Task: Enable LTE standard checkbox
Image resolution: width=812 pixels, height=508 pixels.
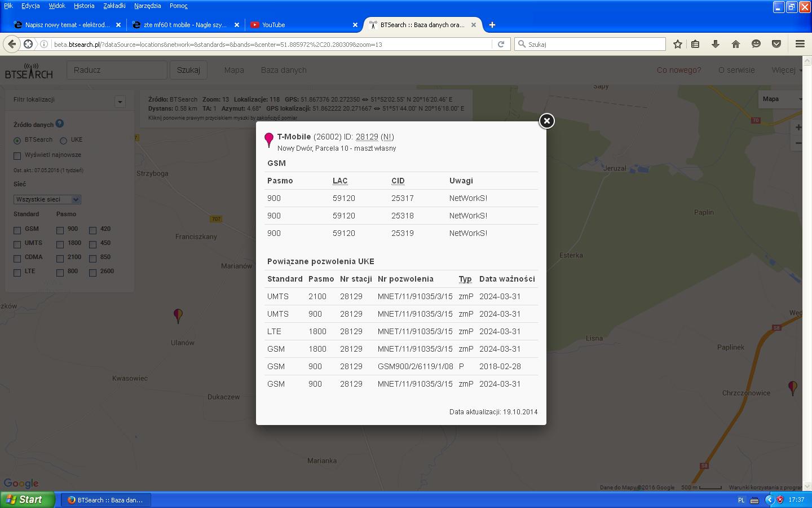Action: pos(17,273)
